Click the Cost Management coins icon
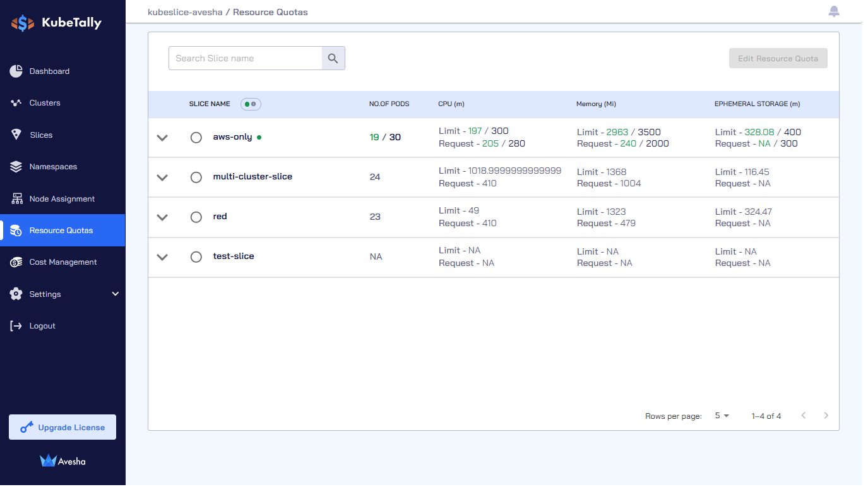The height and width of the screenshot is (494, 868). (16, 262)
